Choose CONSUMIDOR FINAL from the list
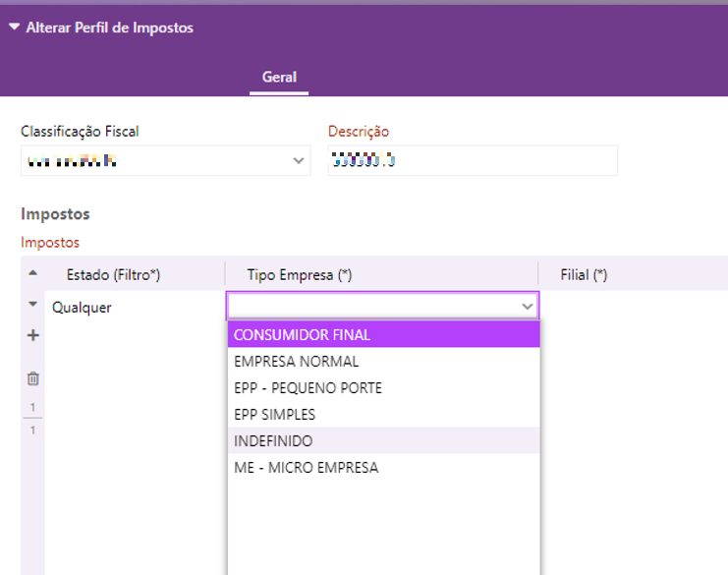Image resolution: width=728 pixels, height=575 pixels. 303,335
